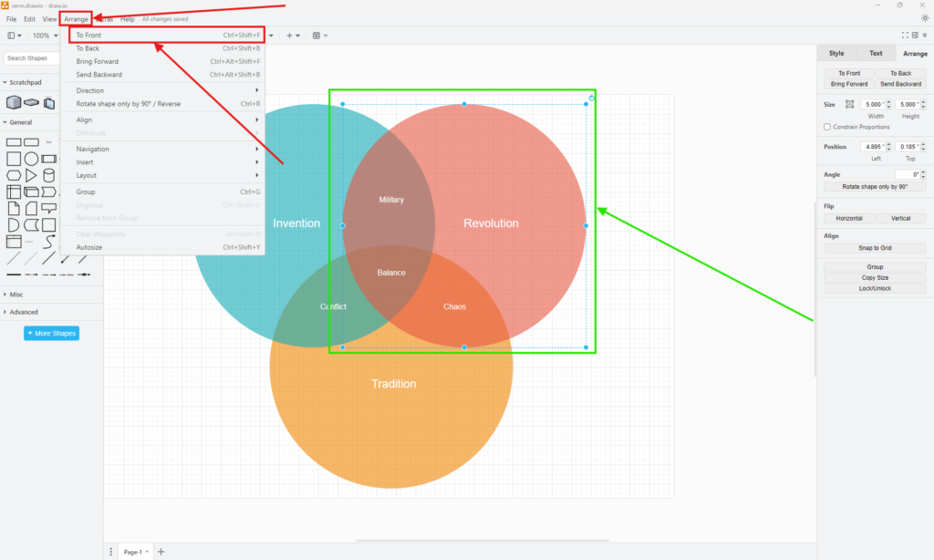Image resolution: width=934 pixels, height=560 pixels.
Task: Click the autosize icon beside Size
Action: click(850, 104)
